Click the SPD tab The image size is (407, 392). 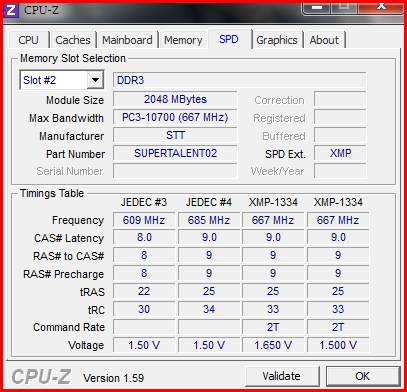point(229,39)
